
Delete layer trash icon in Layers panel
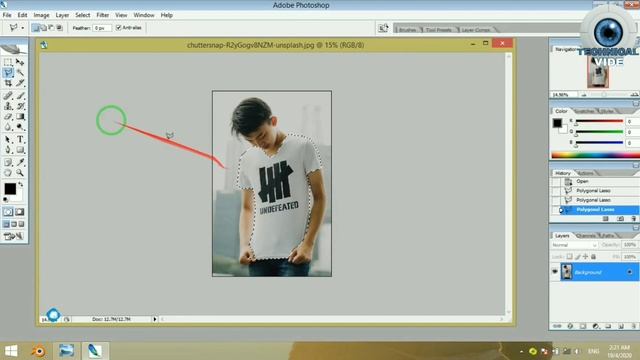coord(634,326)
